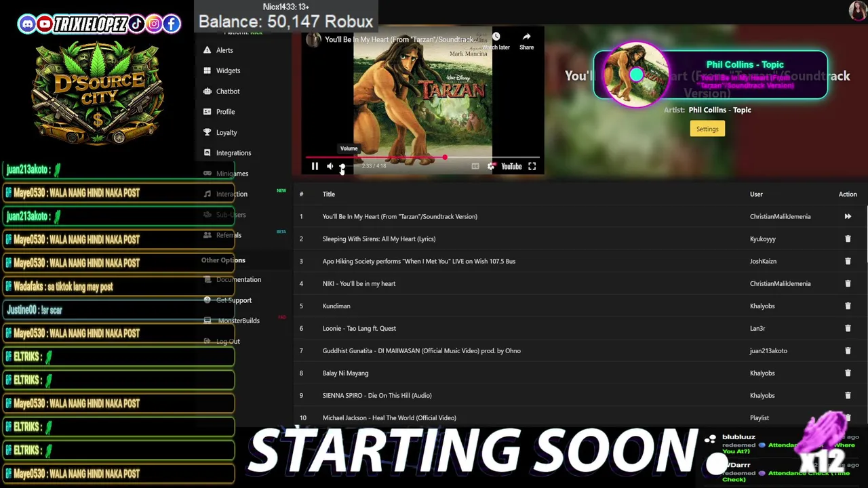Viewport: 868px width, 488px height.
Task: Open the Widgets sidebar item
Action: pos(228,70)
